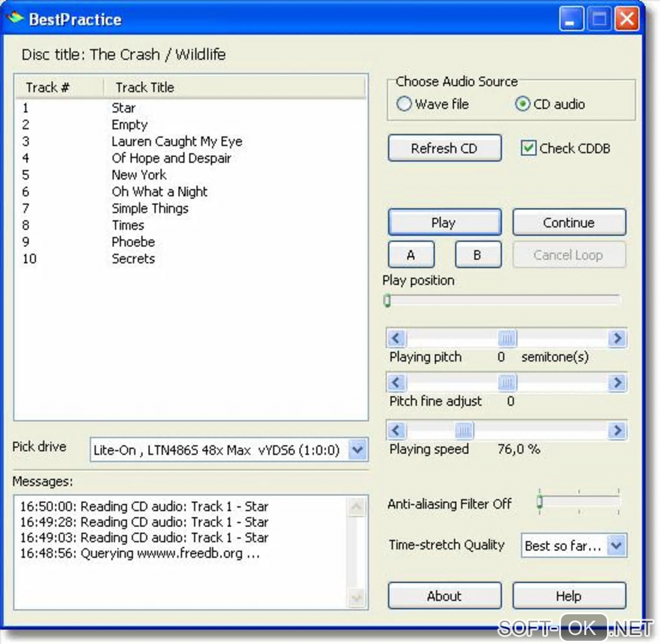Image resolution: width=660 pixels, height=644 pixels.
Task: Click Messages scrollbar down arrow
Action: (x=357, y=597)
